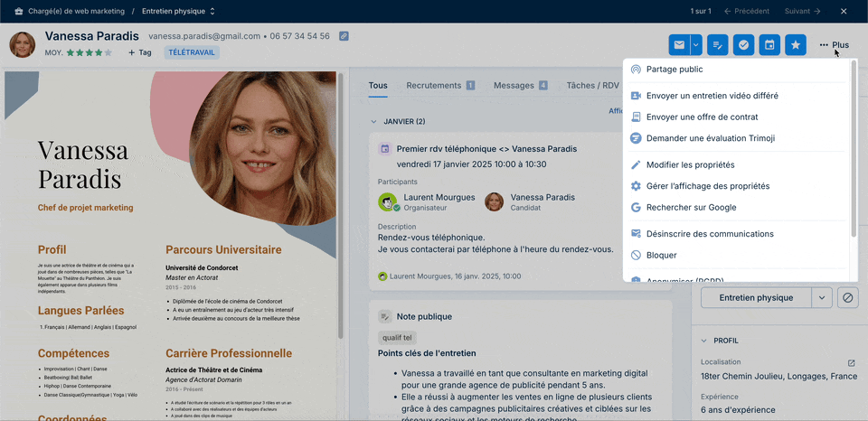Screen dimensions: 868x421
Task: Click 'Premier rdv téléphonique <> Vanessa Paradis' title
Action: [486, 149]
